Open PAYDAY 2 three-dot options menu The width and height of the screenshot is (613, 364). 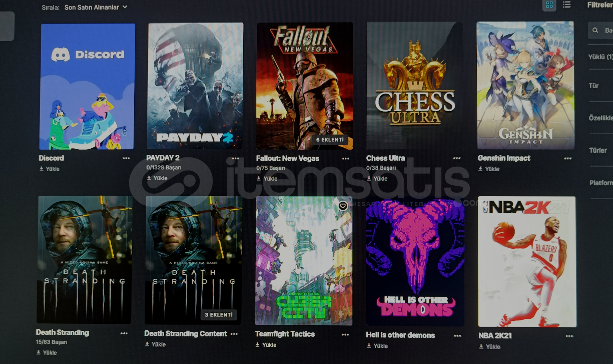tap(235, 158)
